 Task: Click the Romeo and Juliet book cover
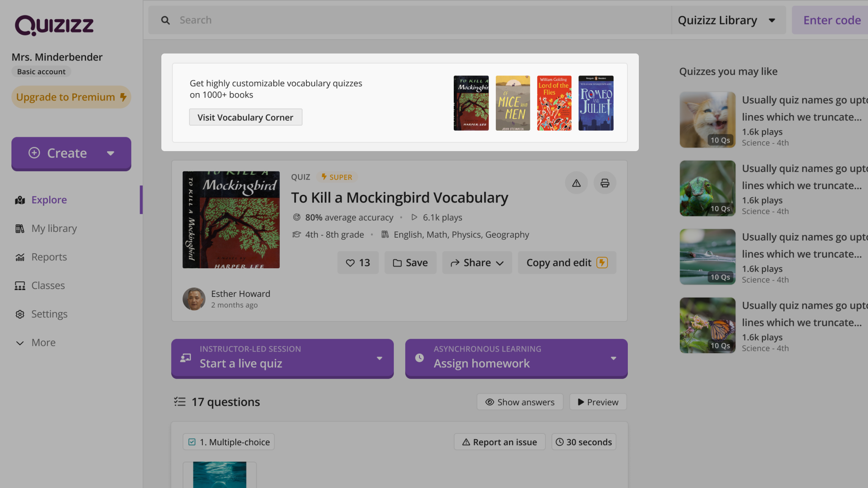coord(596,103)
